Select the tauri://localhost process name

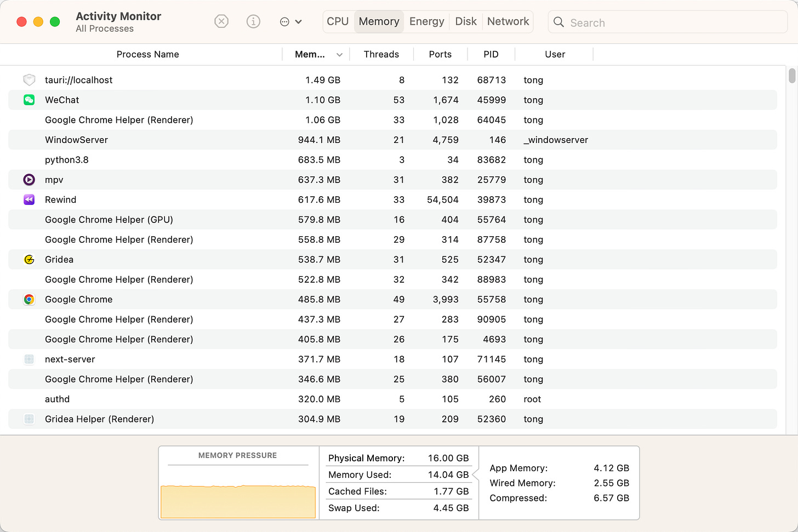coord(78,80)
